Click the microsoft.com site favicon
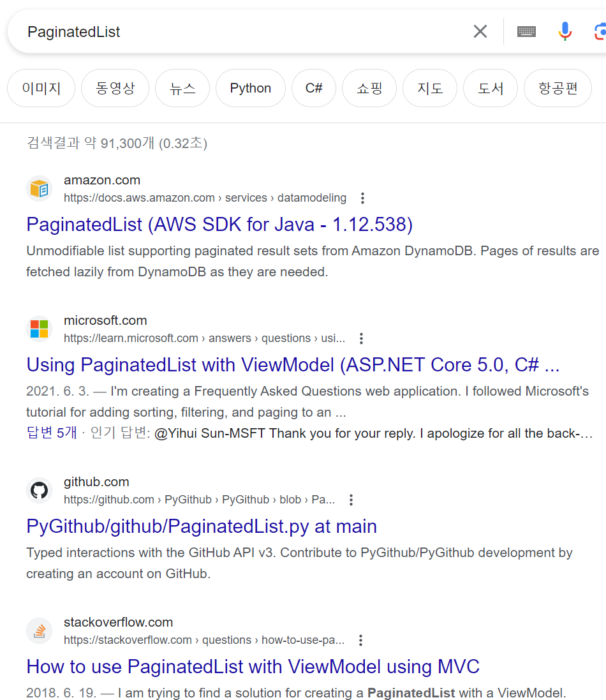The width and height of the screenshot is (606, 700). [x=40, y=329]
